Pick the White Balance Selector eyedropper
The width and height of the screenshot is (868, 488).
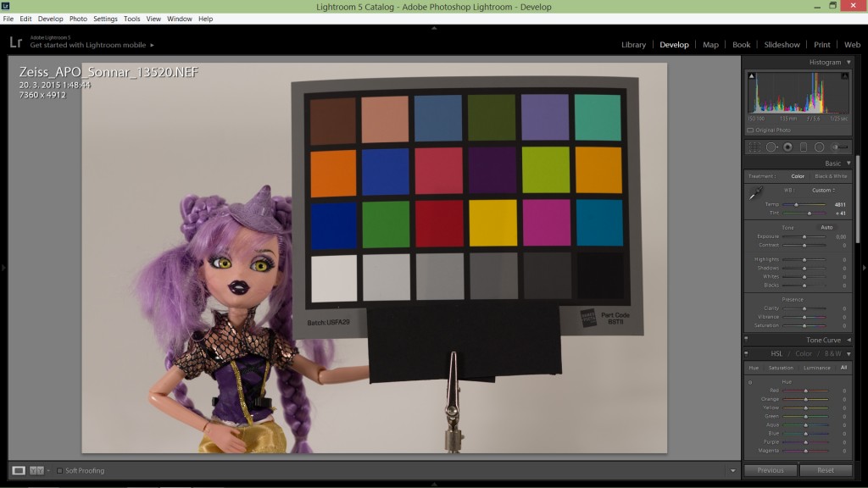pos(755,193)
